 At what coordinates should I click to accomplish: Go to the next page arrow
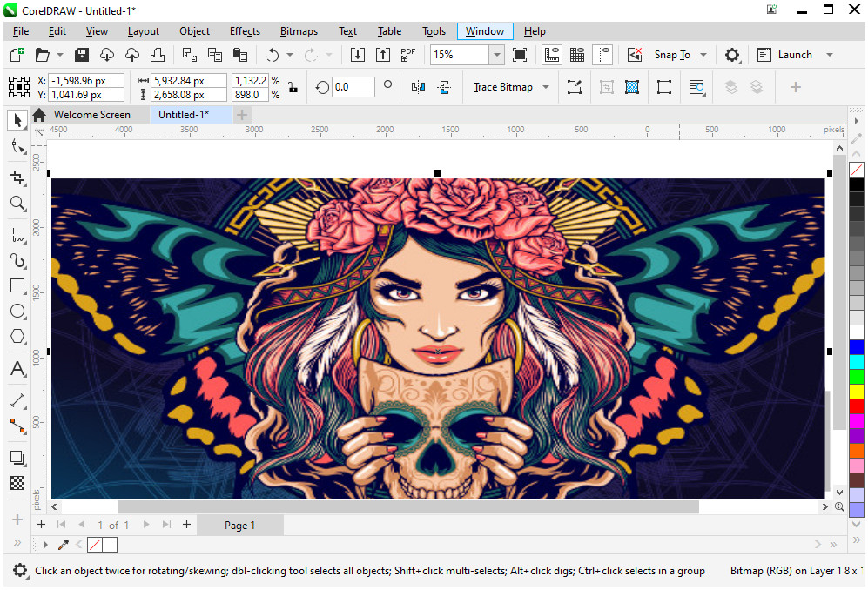(x=146, y=525)
